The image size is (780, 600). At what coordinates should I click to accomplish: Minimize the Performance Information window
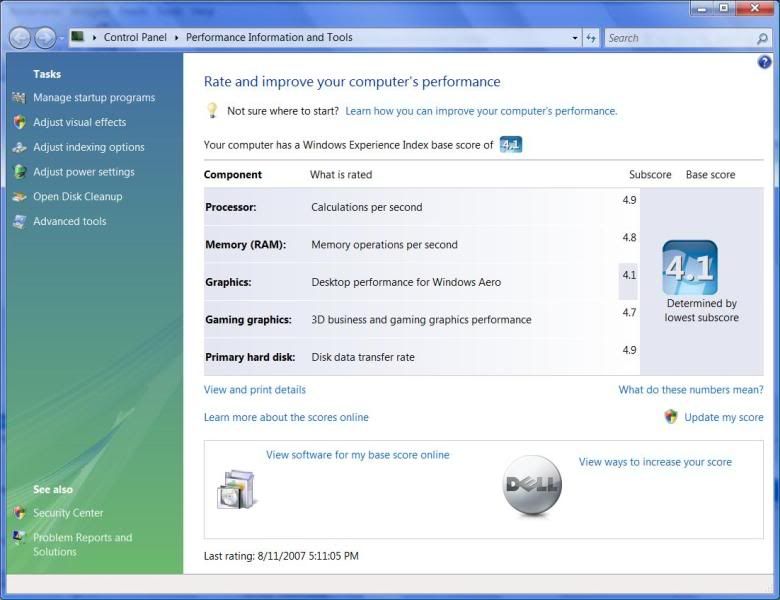702,8
